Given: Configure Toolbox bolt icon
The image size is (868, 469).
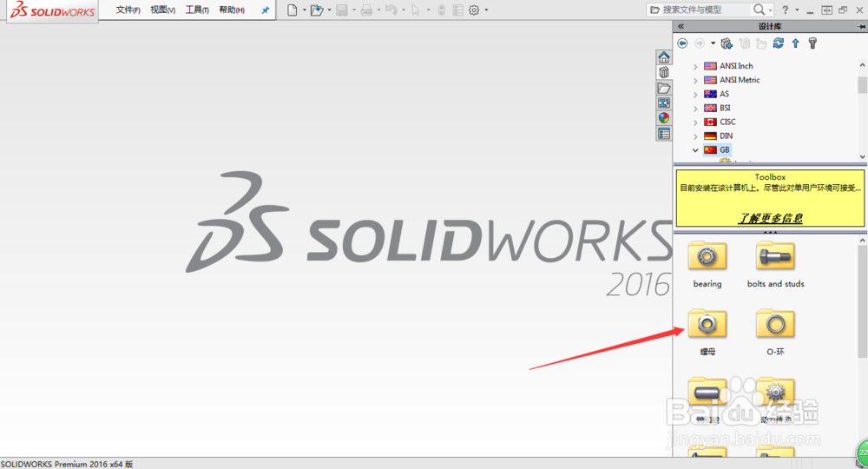Looking at the screenshot, I should coord(812,43).
